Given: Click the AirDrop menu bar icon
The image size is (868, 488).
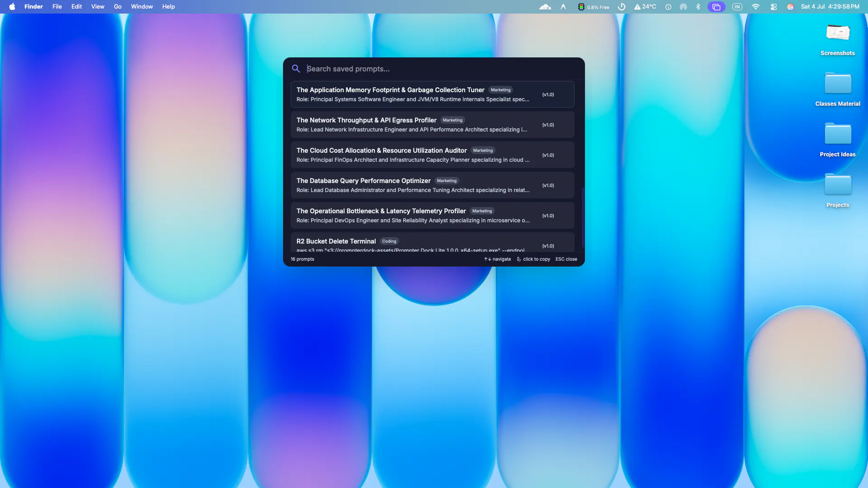Looking at the screenshot, I should click(683, 7).
